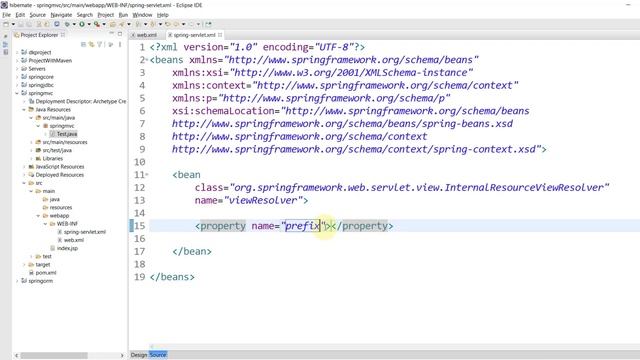
Task: Open the Source menu
Action: click(x=38, y=15)
